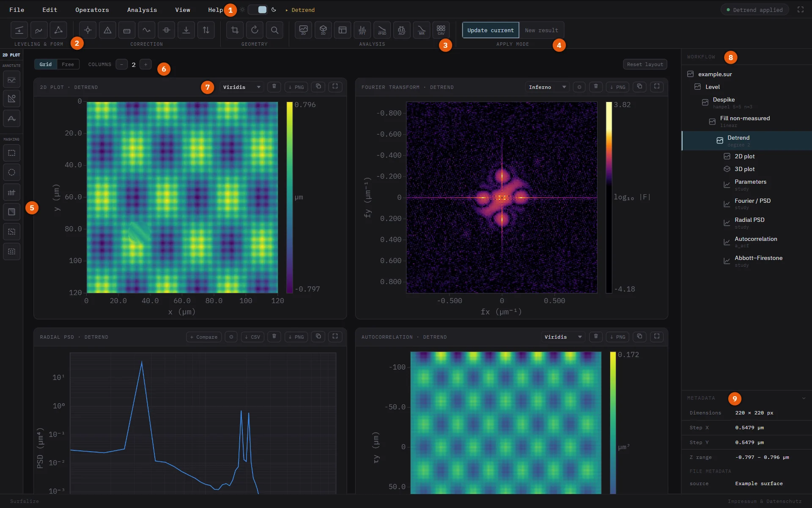This screenshot has width=812, height=508.
Task: Decrease the column count with minus
Action: 122,64
